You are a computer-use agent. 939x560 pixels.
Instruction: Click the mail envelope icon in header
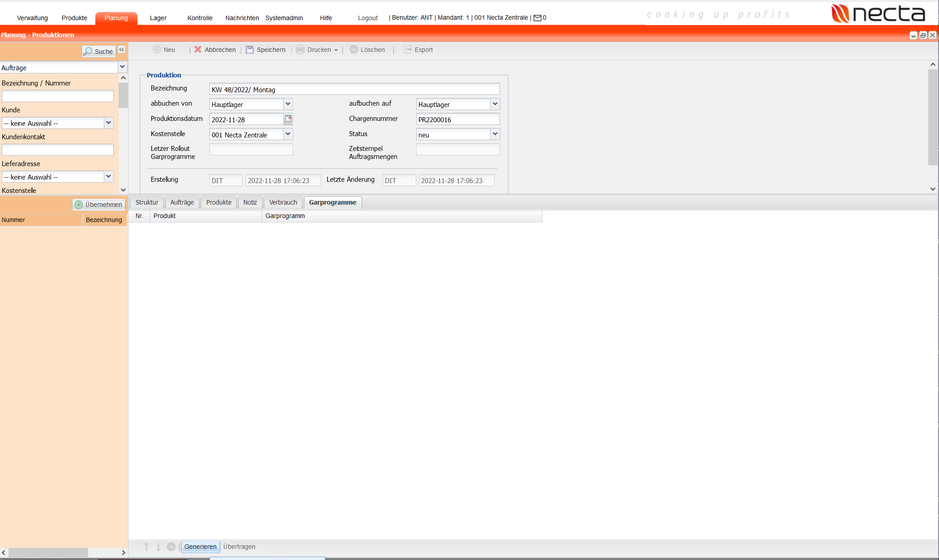click(x=538, y=18)
